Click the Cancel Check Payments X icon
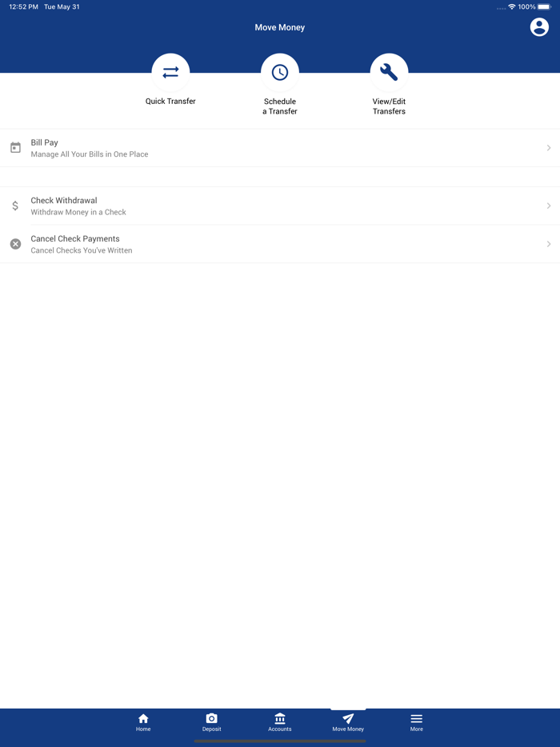560x747 pixels. pyautogui.click(x=16, y=244)
